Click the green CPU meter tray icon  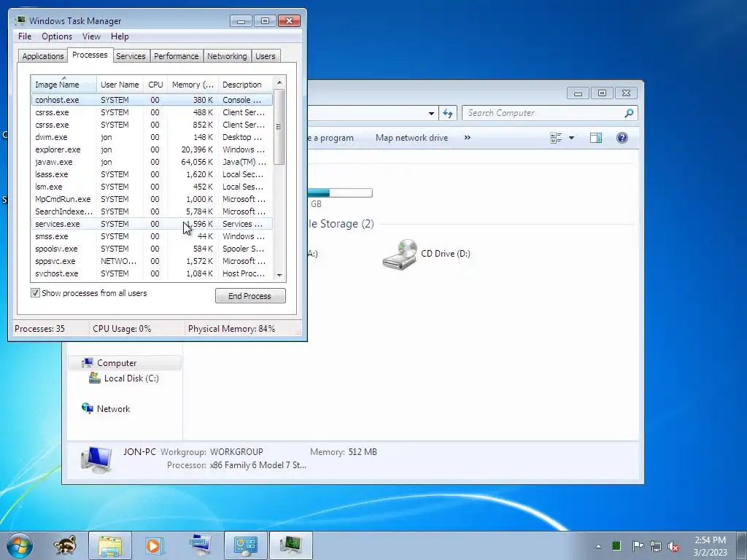click(x=616, y=545)
